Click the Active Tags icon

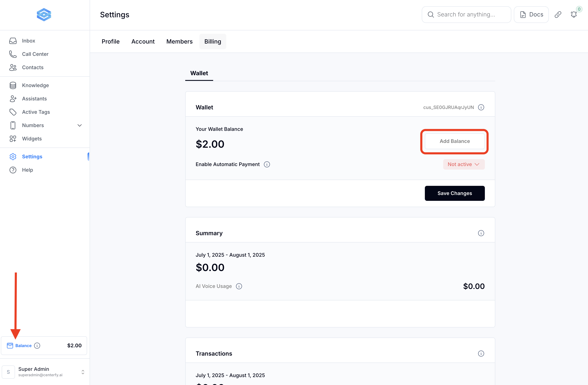(x=13, y=112)
